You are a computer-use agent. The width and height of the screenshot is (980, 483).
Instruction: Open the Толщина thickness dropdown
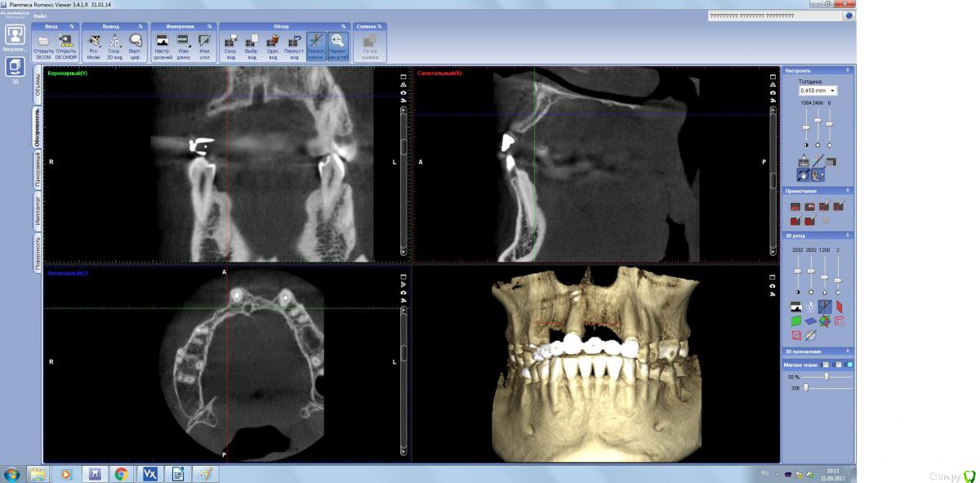pos(817,91)
